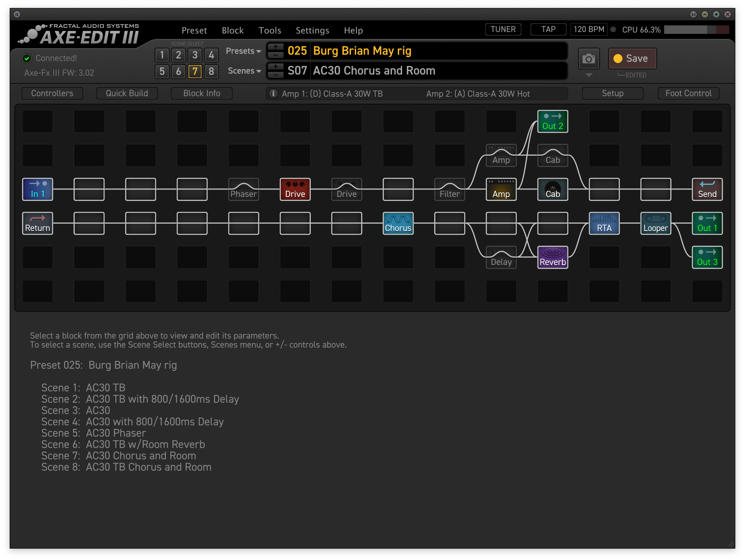Open Quick Build
This screenshot has width=745, height=560.
(127, 93)
